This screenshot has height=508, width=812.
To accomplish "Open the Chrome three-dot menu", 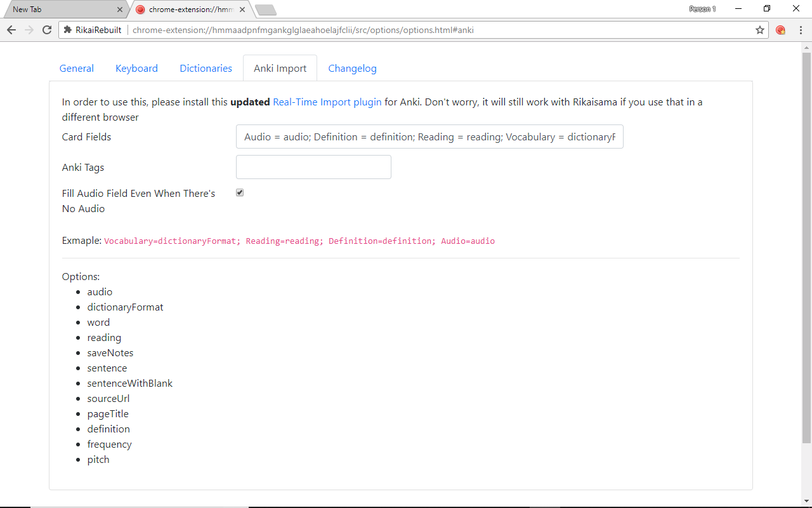I will click(x=801, y=30).
